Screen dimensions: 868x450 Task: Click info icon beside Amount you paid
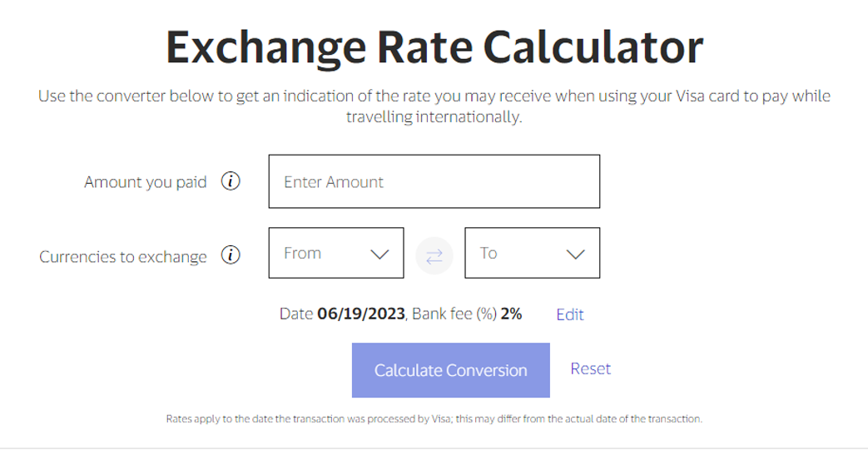231,181
